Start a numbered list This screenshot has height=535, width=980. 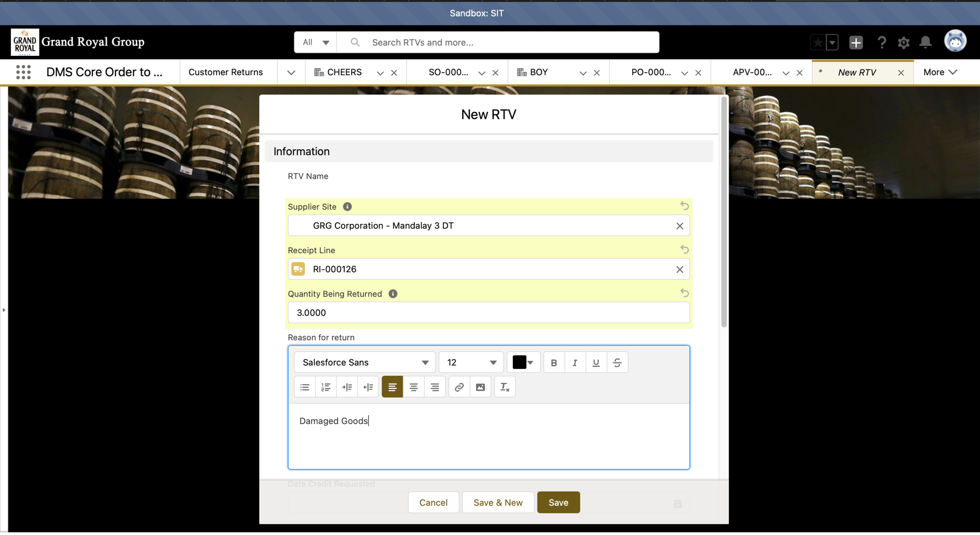(x=326, y=387)
